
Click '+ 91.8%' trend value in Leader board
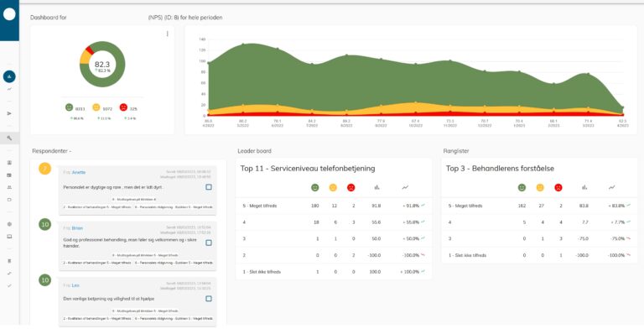410,206
